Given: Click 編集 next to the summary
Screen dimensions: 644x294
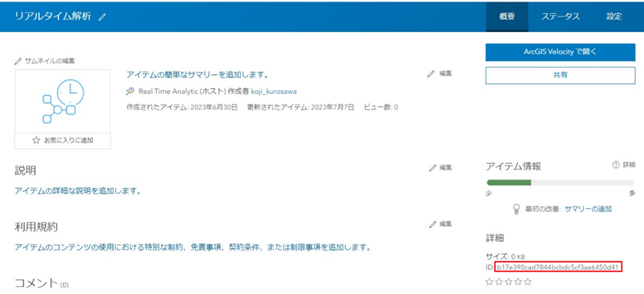Looking at the screenshot, I should point(440,74).
